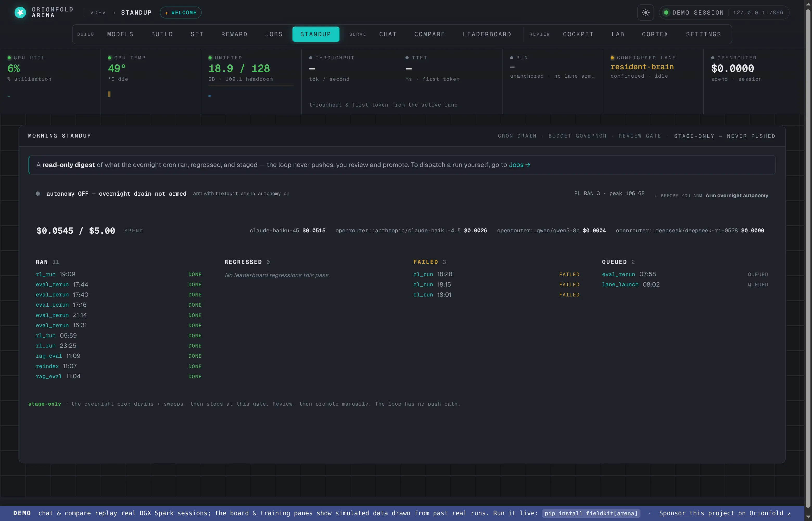
Task: Open eval_rerun 16:31 entry
Action: [119, 325]
